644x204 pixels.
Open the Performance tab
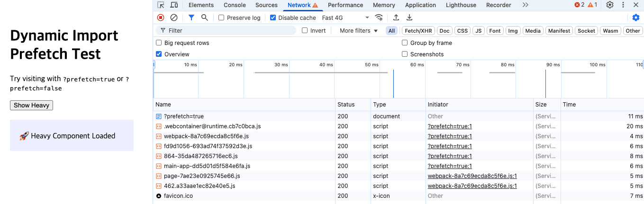pyautogui.click(x=345, y=5)
